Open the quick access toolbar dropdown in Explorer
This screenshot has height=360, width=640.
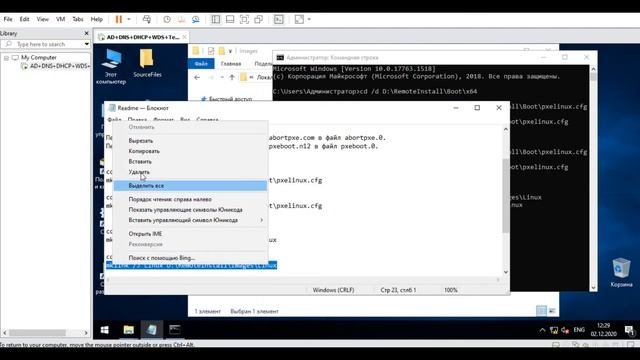point(230,51)
